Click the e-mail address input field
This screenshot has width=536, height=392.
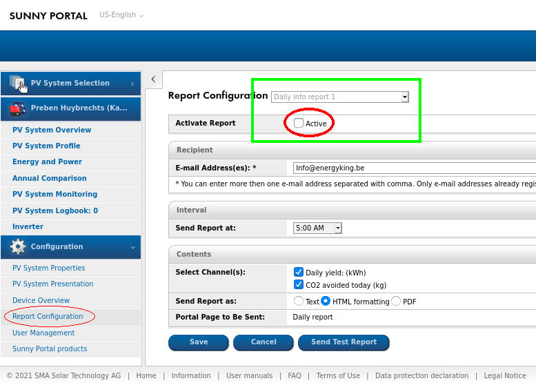point(414,168)
